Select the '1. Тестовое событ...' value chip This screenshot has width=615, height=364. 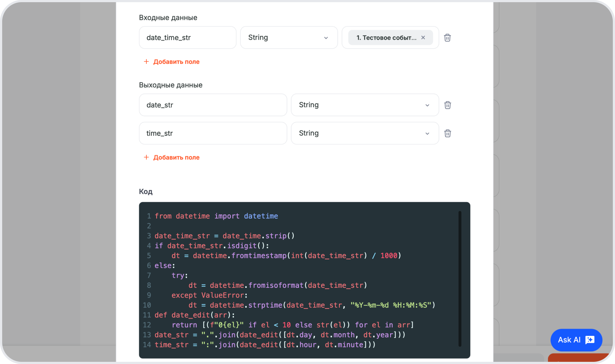click(x=386, y=38)
